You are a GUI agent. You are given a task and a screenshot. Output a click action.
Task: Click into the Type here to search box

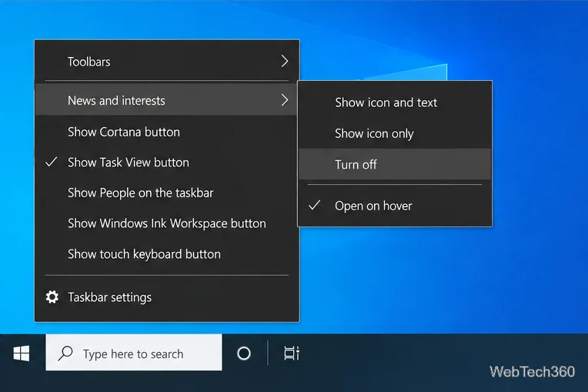pos(134,353)
